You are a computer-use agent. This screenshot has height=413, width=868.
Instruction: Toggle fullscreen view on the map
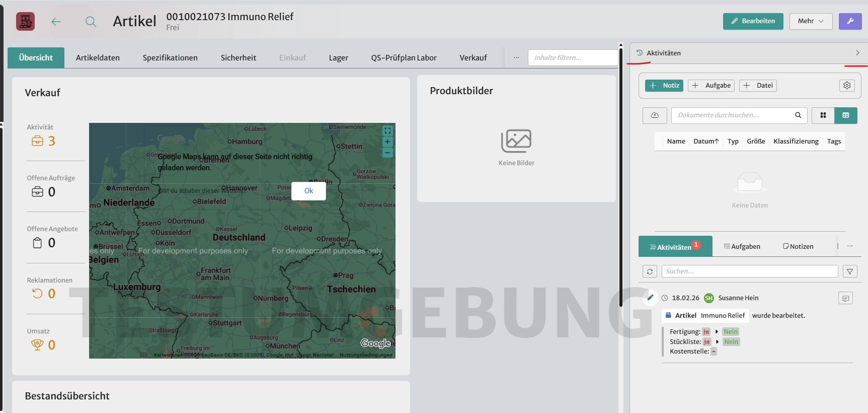[387, 130]
